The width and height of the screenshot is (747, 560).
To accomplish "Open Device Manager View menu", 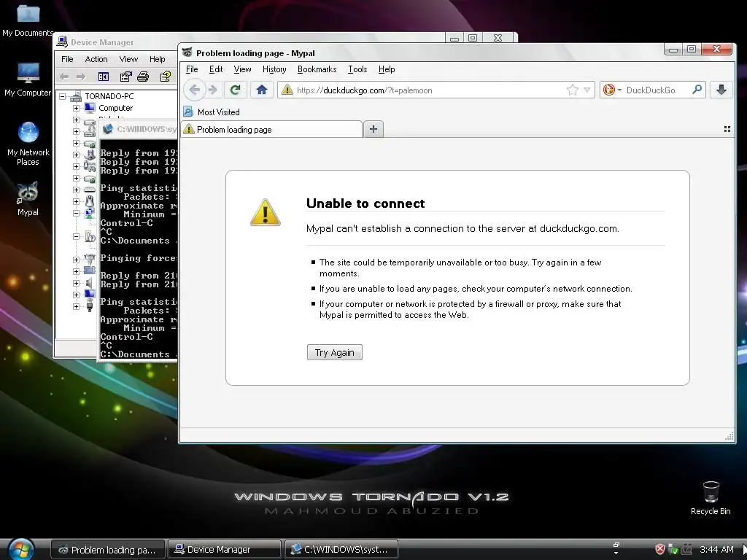I will click(x=128, y=59).
